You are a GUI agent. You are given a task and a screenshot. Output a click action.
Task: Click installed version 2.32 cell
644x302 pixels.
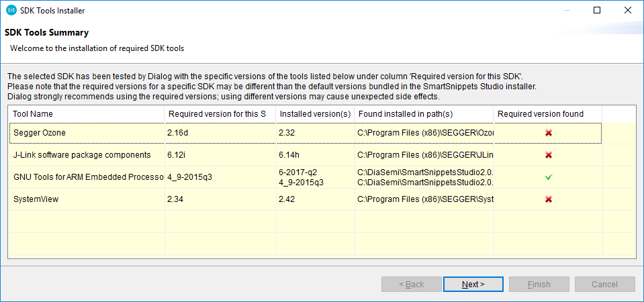click(315, 133)
